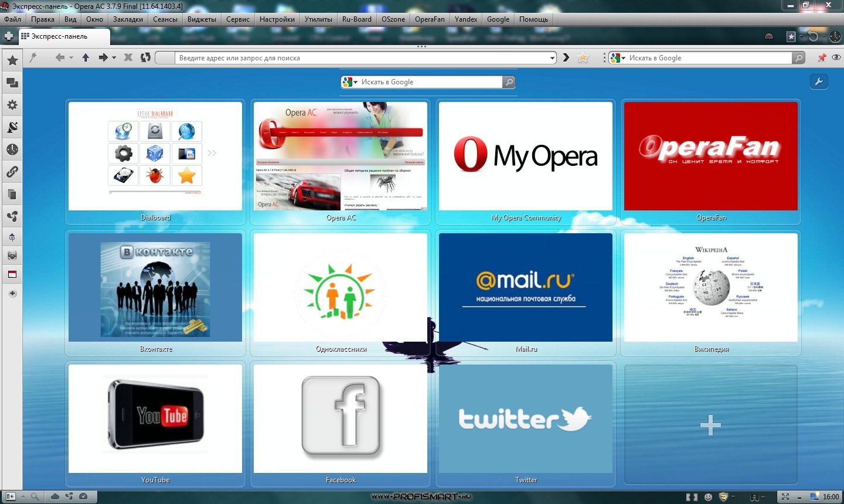Expand the forward history dropdown arrow
The height and width of the screenshot is (504, 844).
(x=114, y=58)
